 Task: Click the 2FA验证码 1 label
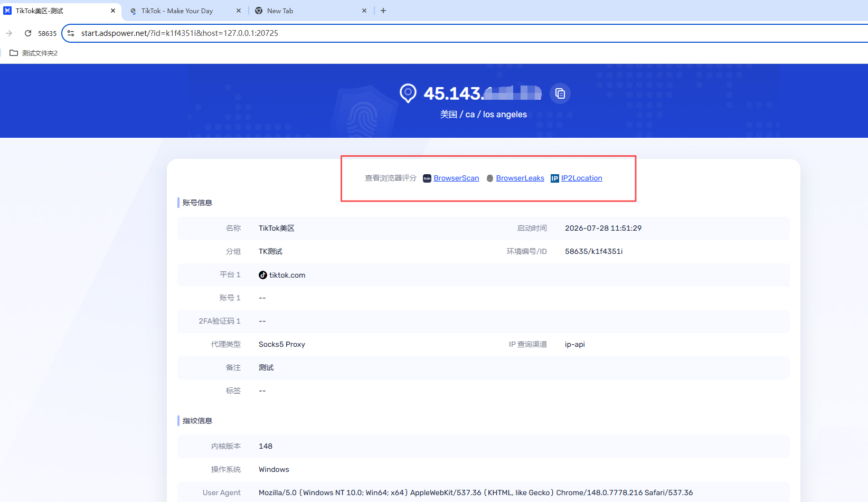[220, 321]
